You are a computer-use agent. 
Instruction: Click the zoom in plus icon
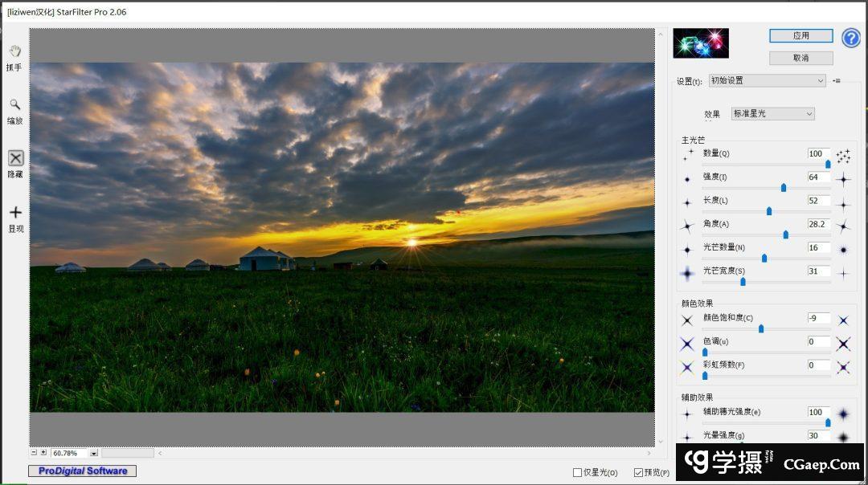[43, 453]
